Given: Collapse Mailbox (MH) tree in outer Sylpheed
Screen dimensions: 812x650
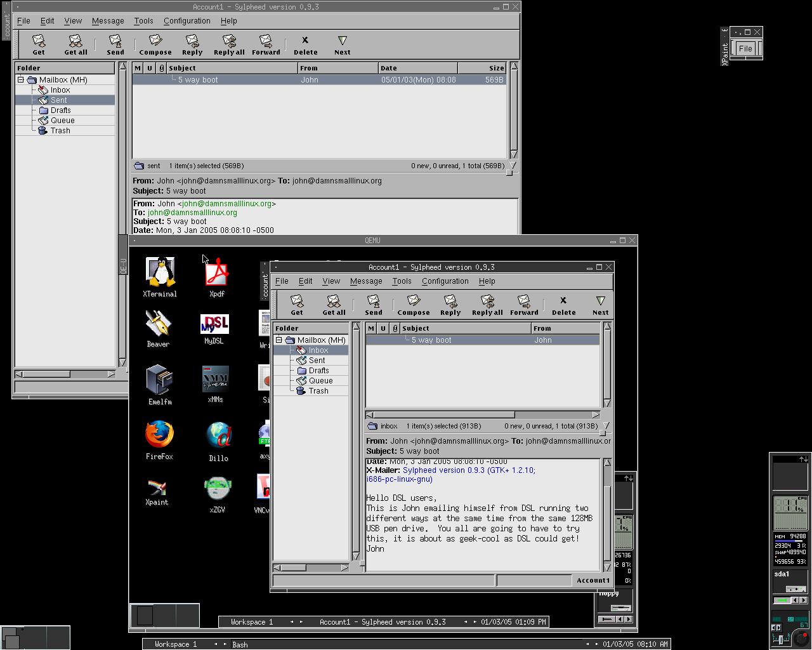Looking at the screenshot, I should click(x=21, y=79).
